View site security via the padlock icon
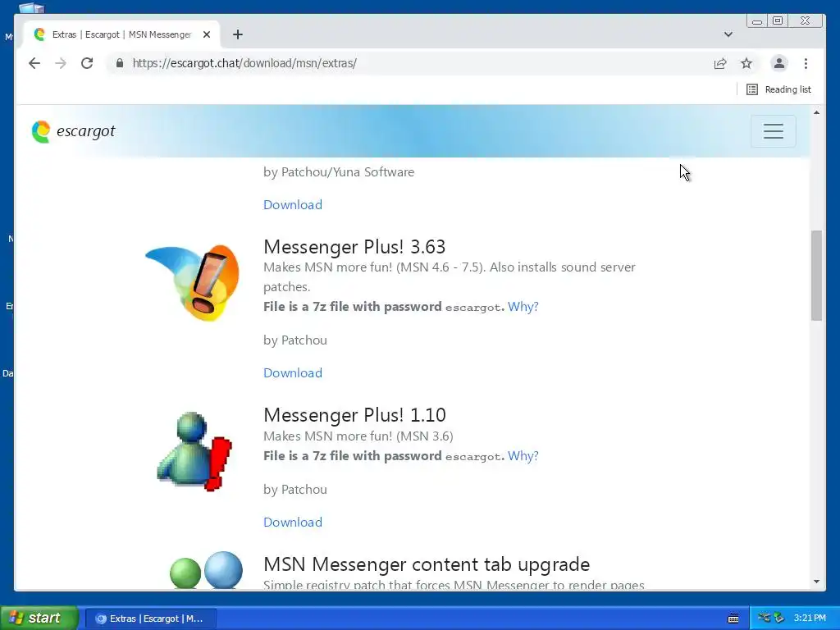 pos(120,63)
